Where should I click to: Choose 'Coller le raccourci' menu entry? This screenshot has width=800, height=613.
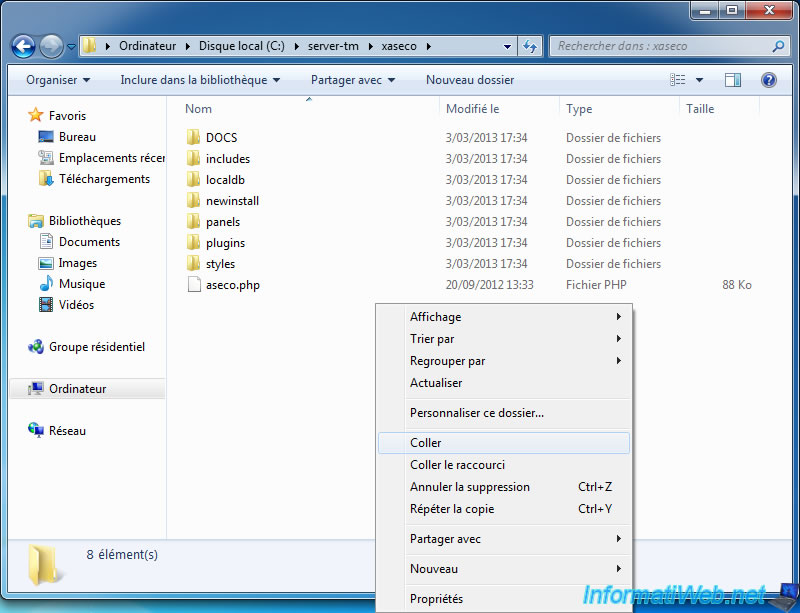pos(504,465)
